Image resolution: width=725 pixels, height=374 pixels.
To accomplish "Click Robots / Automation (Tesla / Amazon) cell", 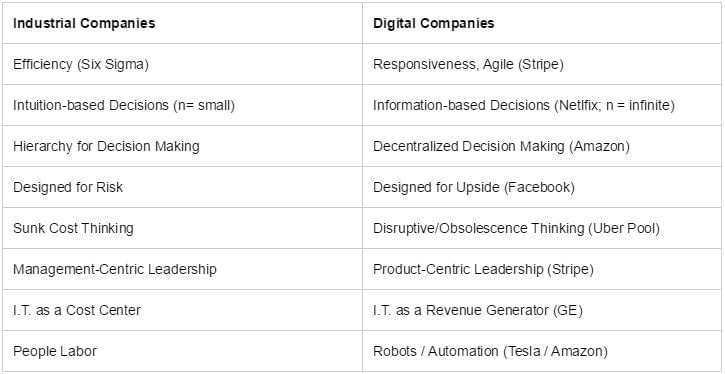I will tap(542, 351).
